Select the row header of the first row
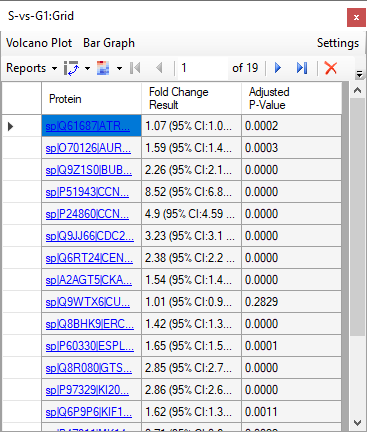This screenshot has width=367, height=432. pyautogui.click(x=22, y=126)
